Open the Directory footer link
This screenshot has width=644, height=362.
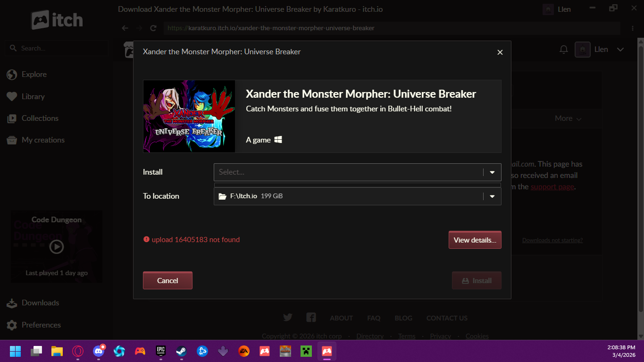pos(370,336)
